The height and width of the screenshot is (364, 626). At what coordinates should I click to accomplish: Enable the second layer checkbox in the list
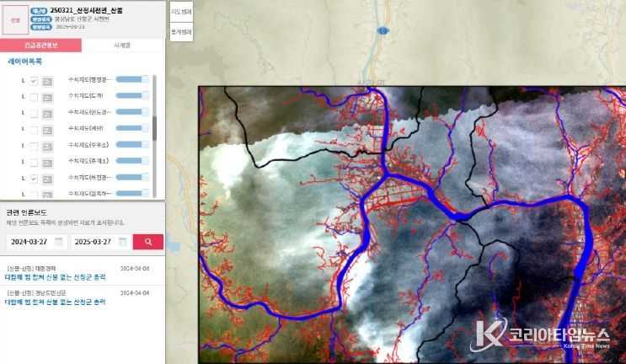pos(34,98)
